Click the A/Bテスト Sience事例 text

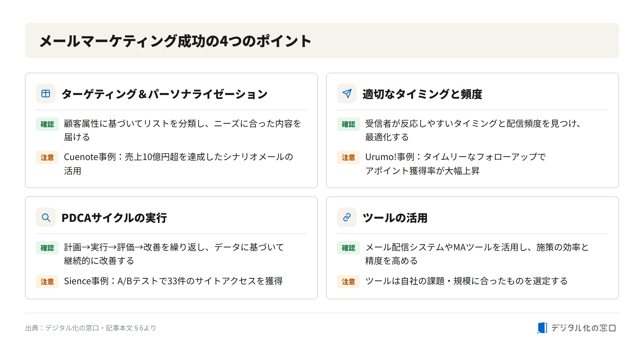pos(173,281)
